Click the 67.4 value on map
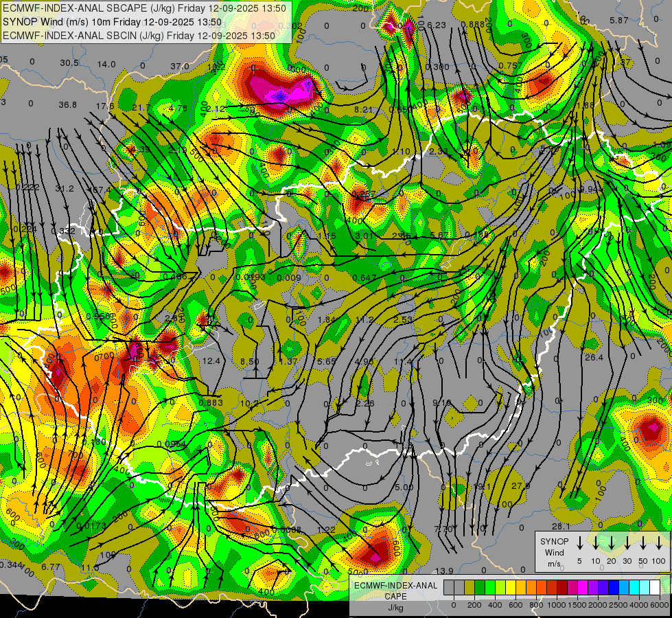The height and width of the screenshot is (618, 672). tap(101, 190)
